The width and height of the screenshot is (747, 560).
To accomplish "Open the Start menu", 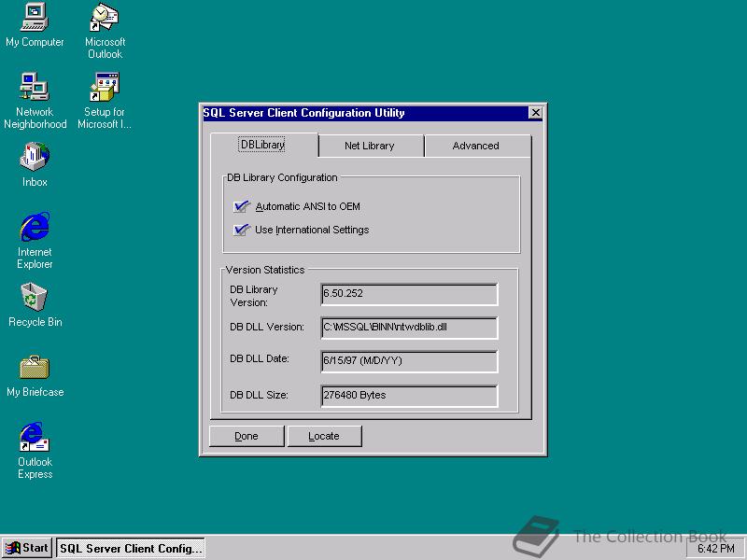I will pos(27,548).
